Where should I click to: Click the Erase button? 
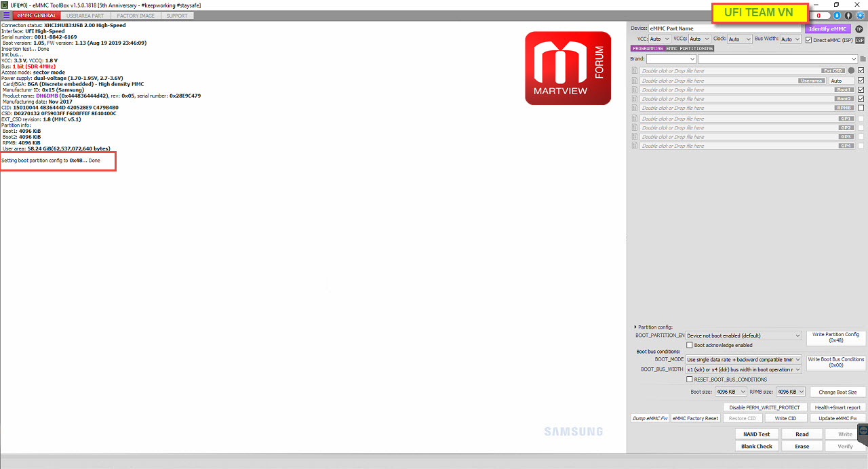pos(802,447)
